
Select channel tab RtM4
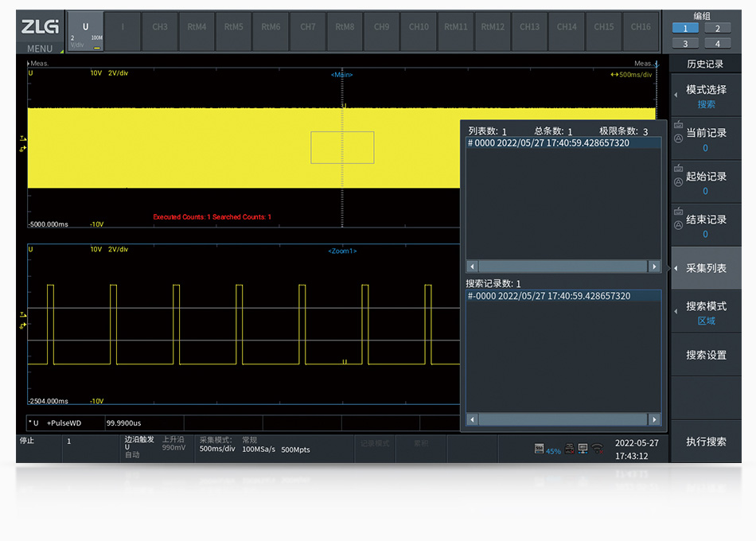click(197, 31)
